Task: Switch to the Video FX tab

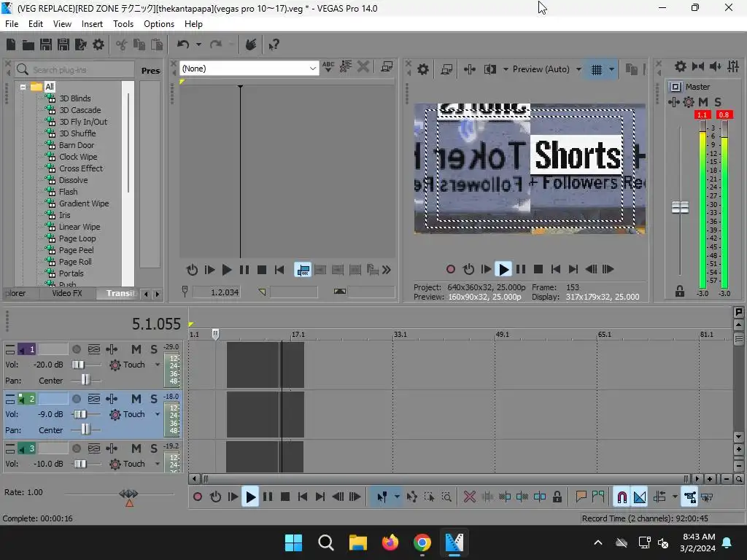Action: click(67, 293)
